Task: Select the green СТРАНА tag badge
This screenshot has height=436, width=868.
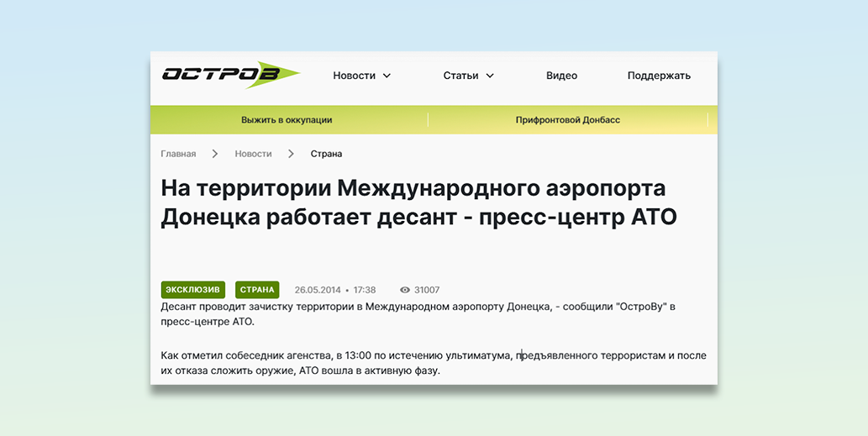Action: coord(257,290)
